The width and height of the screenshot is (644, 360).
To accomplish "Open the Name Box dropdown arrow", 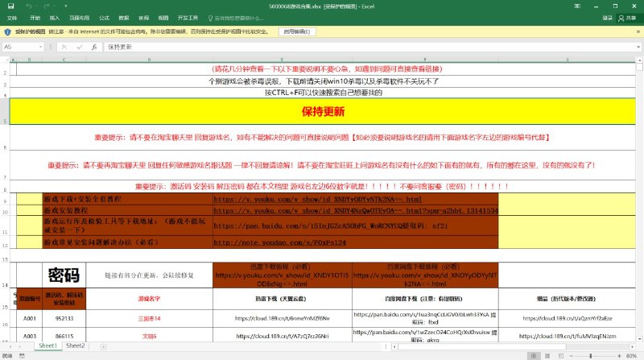I will tap(41, 47).
